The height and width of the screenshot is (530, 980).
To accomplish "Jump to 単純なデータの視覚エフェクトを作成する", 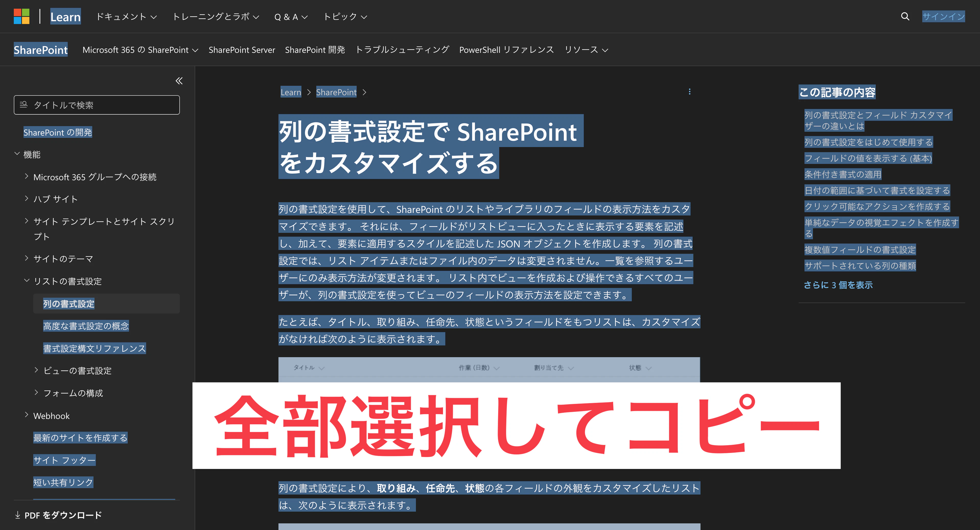I will point(881,228).
